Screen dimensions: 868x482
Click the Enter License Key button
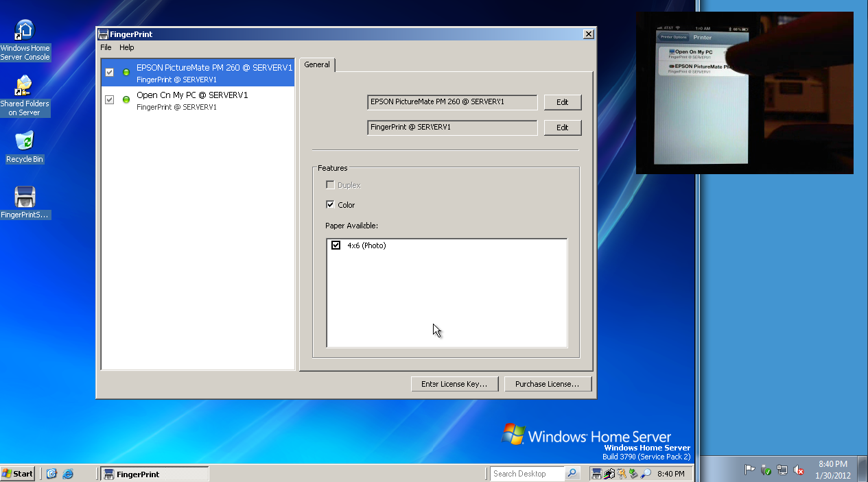pos(454,384)
